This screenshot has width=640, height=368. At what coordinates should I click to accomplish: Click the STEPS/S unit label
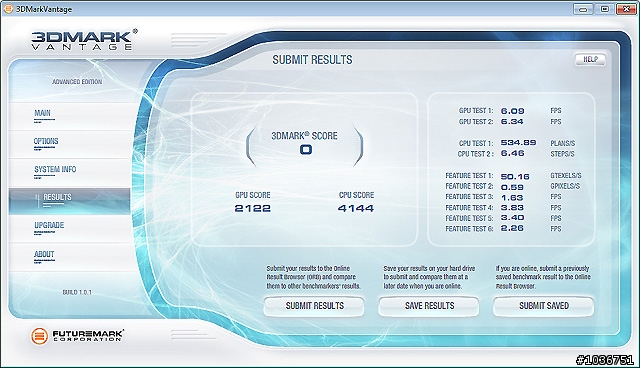[562, 154]
